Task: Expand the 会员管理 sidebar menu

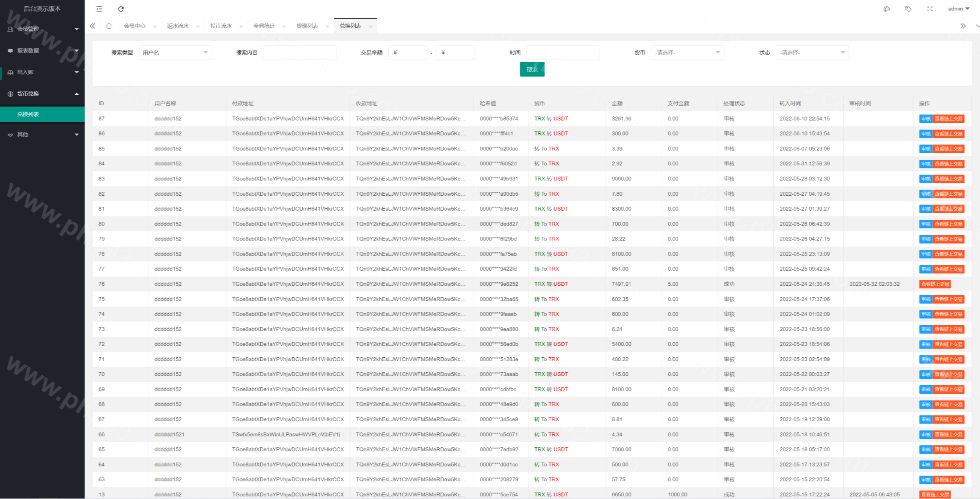Action: click(42, 29)
